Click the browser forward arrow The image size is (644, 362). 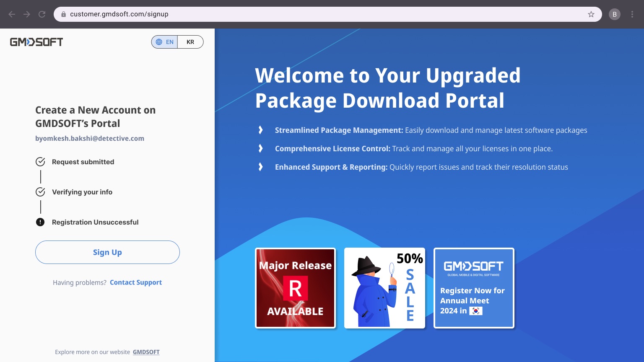coord(27,14)
